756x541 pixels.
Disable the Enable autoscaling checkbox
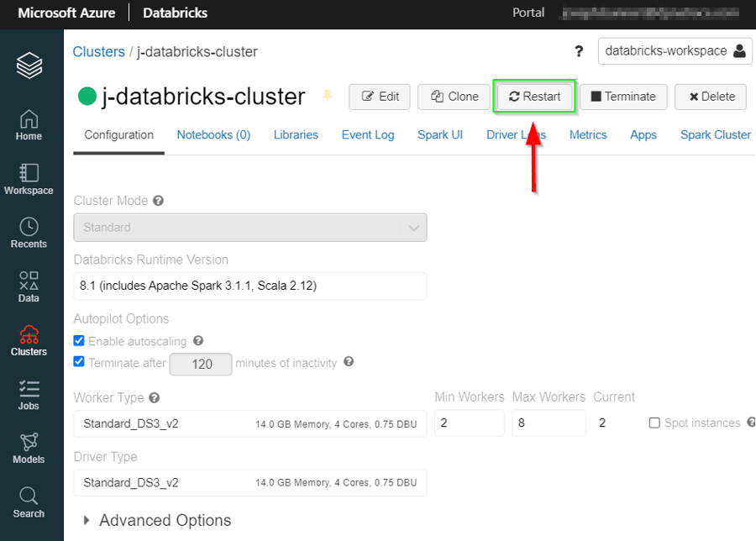click(x=79, y=341)
